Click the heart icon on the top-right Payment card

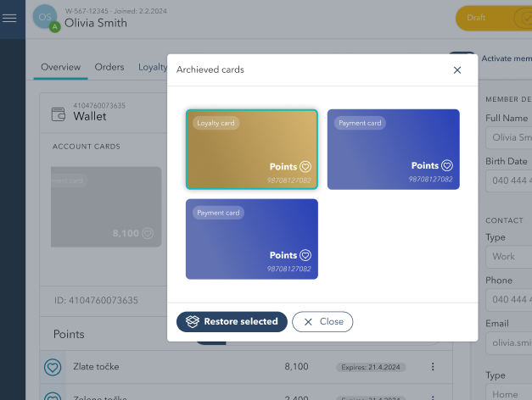447,165
